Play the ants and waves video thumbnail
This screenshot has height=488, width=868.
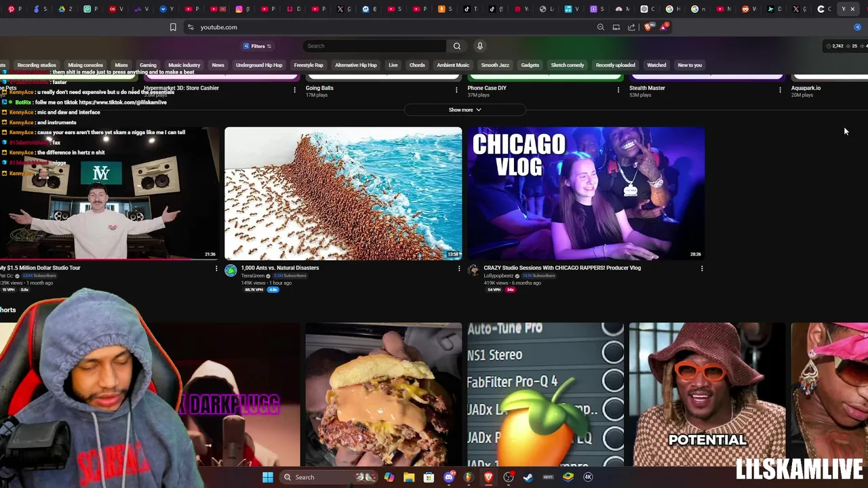(343, 193)
